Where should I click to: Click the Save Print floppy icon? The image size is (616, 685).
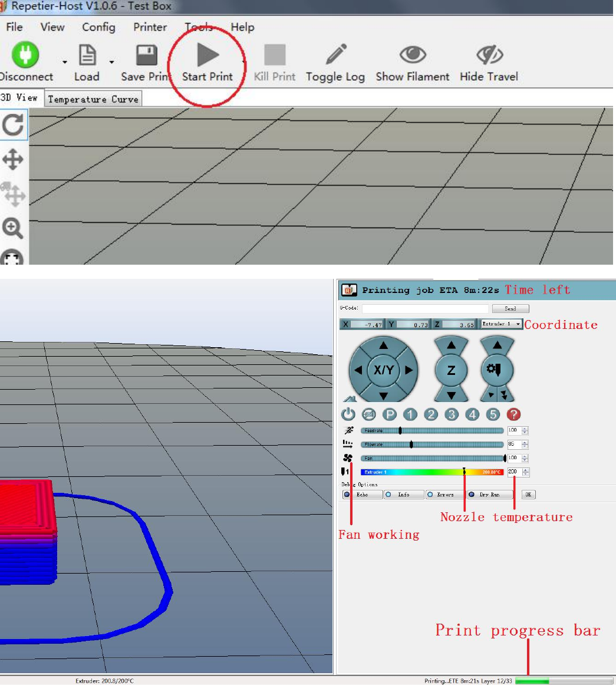coord(146,55)
